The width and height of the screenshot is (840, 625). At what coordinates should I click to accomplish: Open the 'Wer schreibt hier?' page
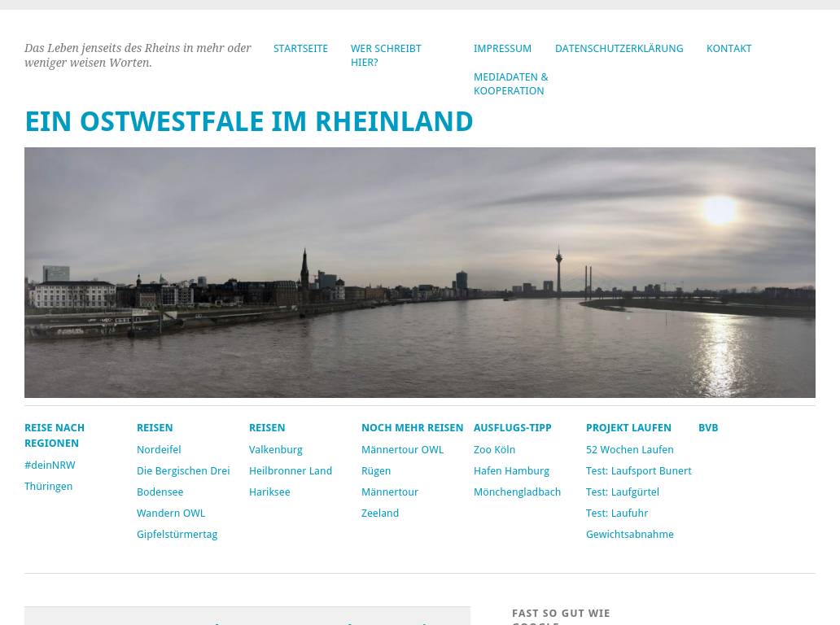tap(386, 55)
